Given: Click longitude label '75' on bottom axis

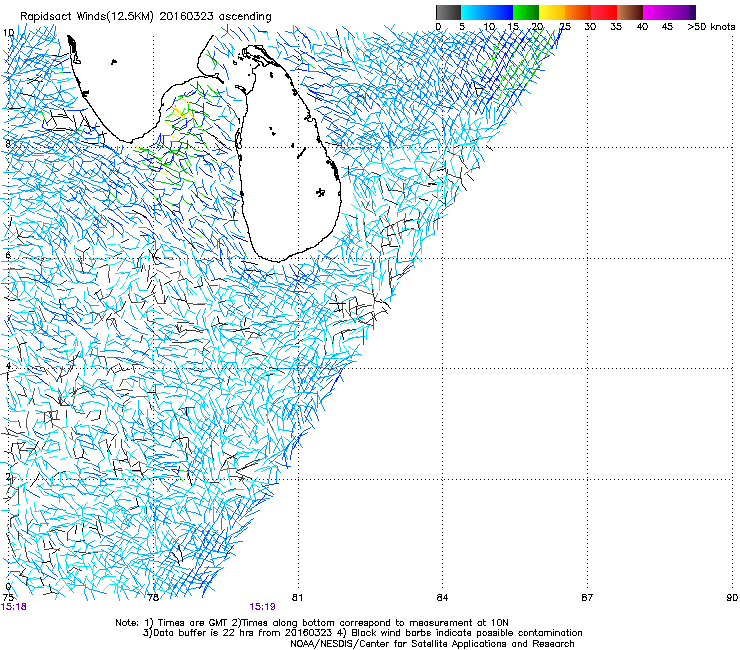Looking at the screenshot, I should click(x=8, y=598).
